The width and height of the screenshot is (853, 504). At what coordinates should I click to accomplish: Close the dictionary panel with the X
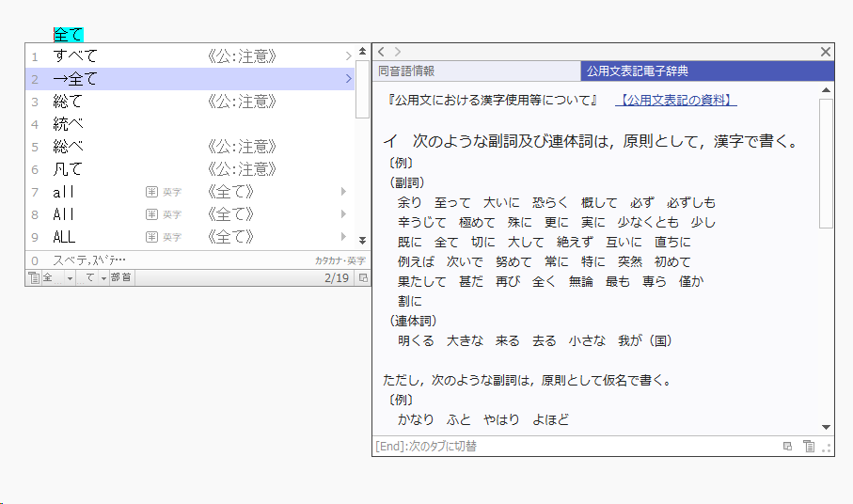point(825,52)
